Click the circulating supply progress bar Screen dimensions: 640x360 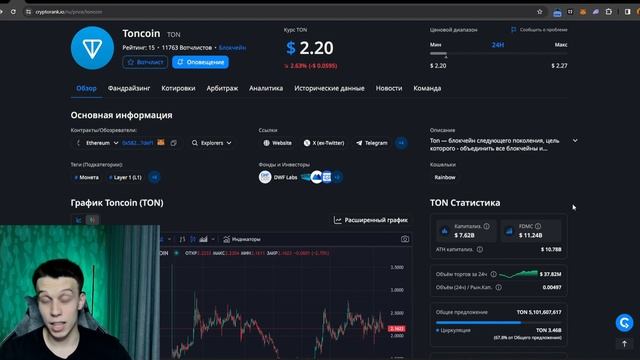pos(498,322)
